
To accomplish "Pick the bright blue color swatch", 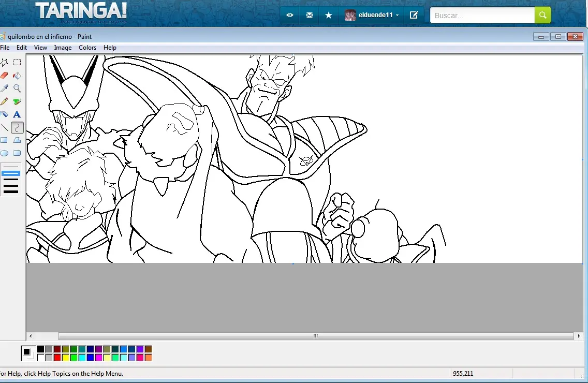I will pyautogui.click(x=91, y=358).
